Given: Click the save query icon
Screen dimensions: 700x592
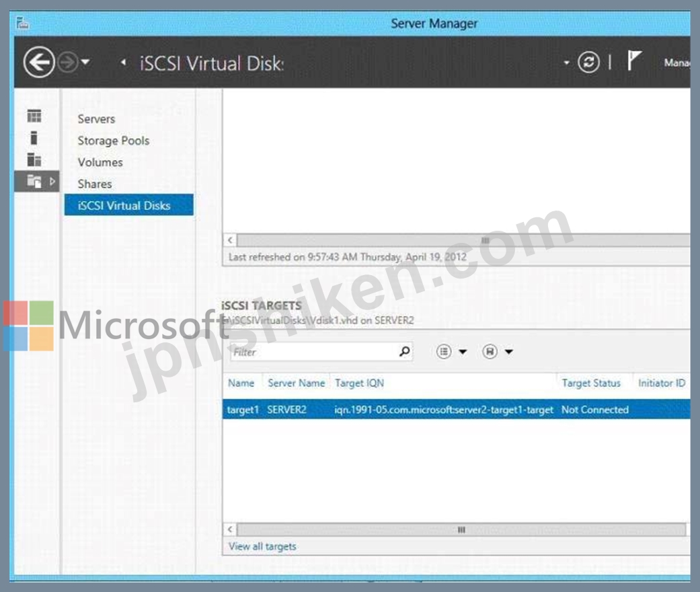Looking at the screenshot, I should tap(490, 352).
